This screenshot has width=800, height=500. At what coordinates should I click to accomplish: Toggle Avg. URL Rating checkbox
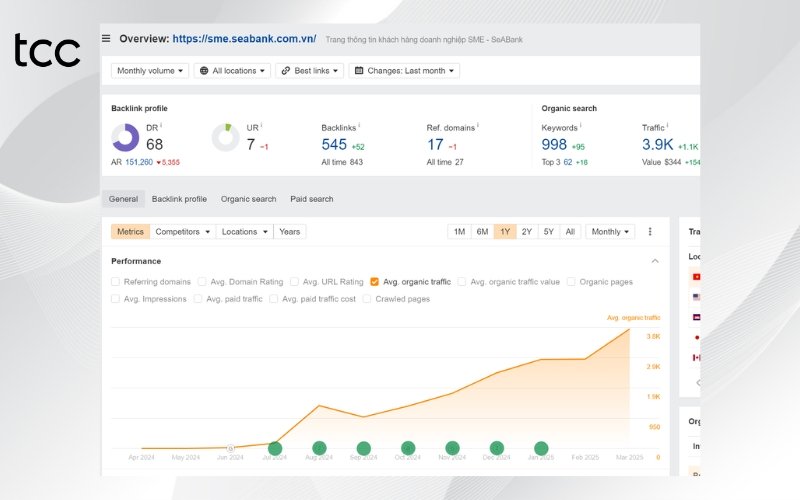294,282
